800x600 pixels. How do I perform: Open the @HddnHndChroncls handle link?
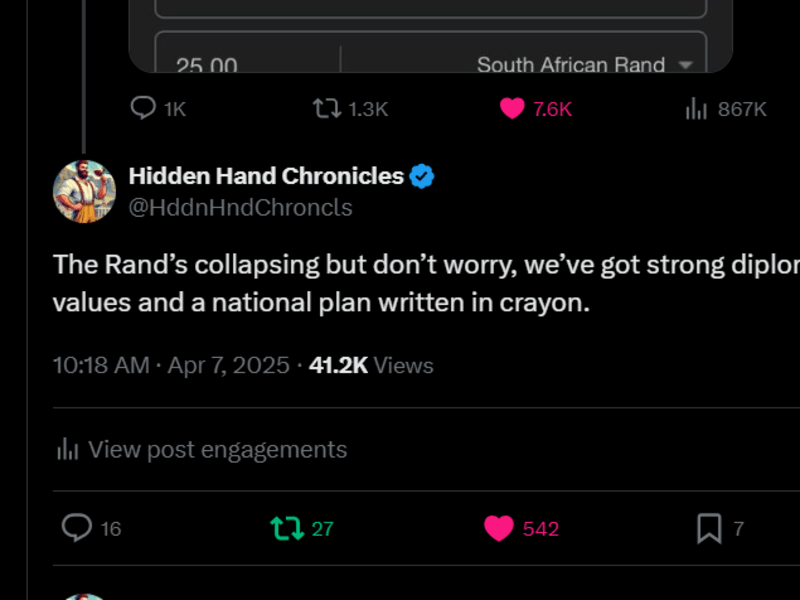(x=240, y=208)
